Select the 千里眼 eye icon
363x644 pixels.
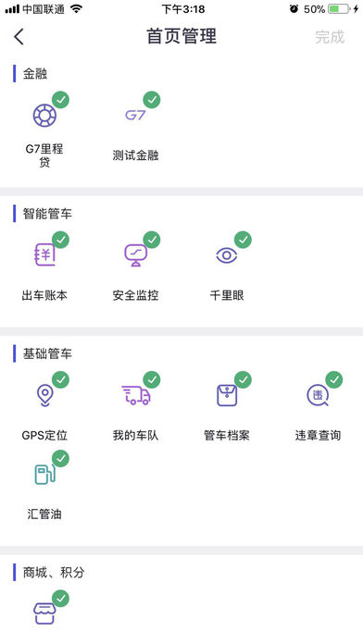pyautogui.click(x=227, y=255)
